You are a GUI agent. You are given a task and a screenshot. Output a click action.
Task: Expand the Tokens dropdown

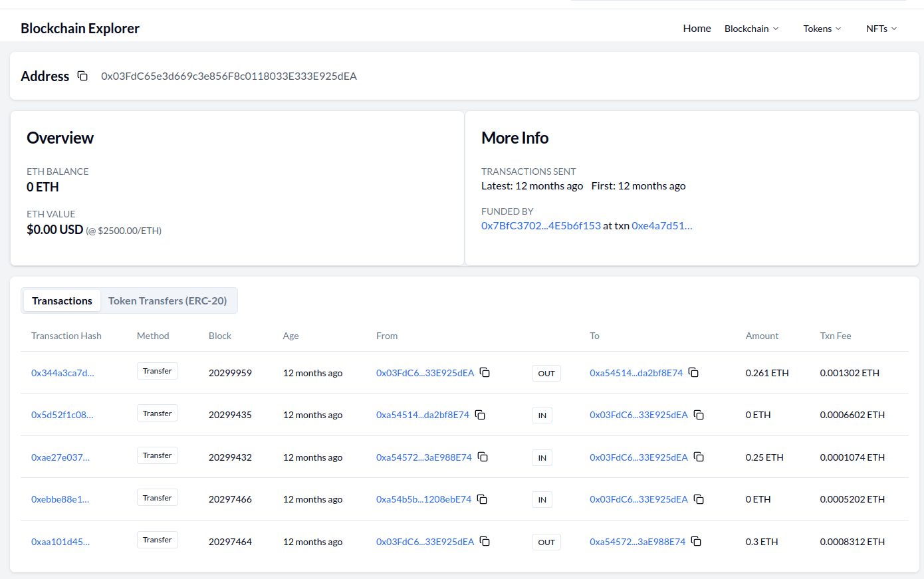click(822, 29)
